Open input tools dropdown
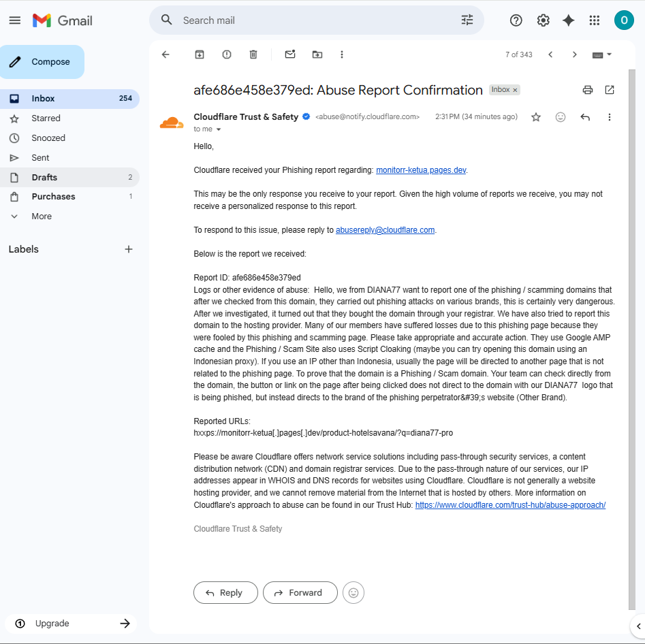The width and height of the screenshot is (645, 644). click(602, 54)
